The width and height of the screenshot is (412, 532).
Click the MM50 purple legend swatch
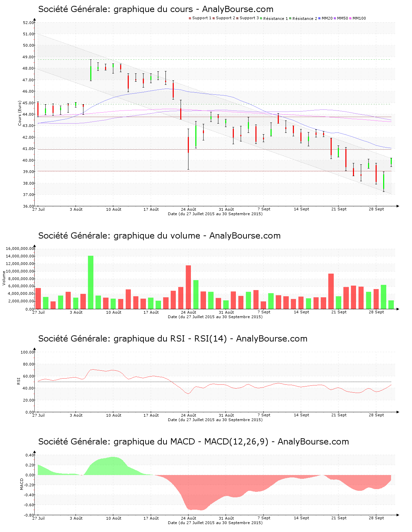(x=335, y=18)
